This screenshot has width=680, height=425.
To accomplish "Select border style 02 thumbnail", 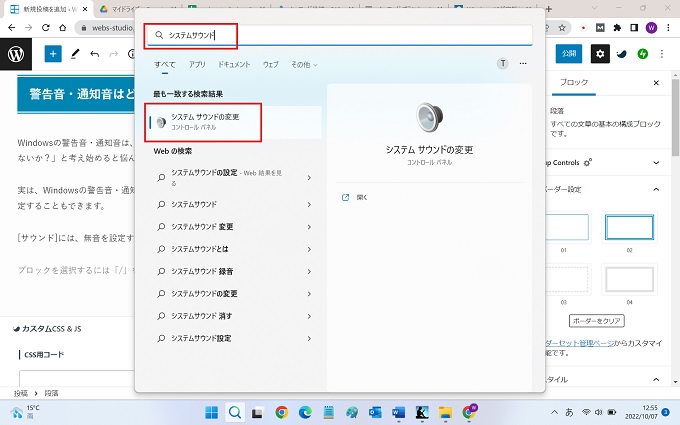I will [x=629, y=227].
